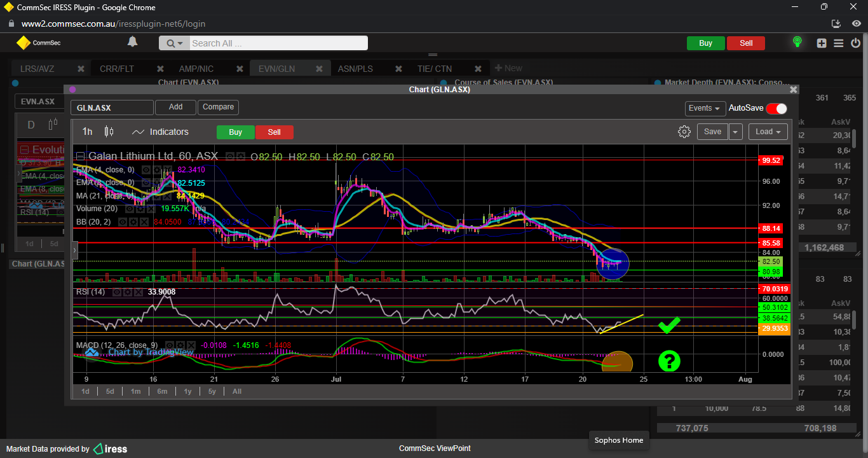Switch to the TIE/ CTN tab
This screenshot has height=458, width=868.
(435, 69)
